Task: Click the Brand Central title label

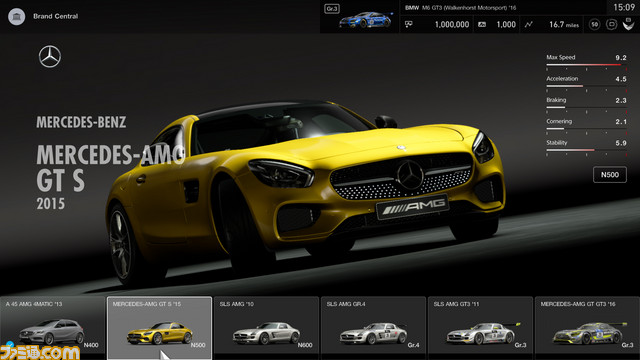Action: [56, 16]
